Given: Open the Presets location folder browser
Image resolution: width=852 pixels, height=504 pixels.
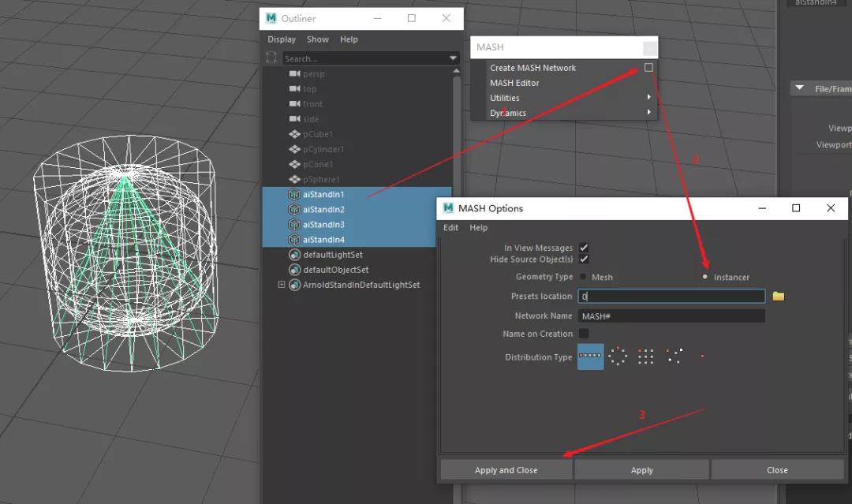Looking at the screenshot, I should pos(778,296).
